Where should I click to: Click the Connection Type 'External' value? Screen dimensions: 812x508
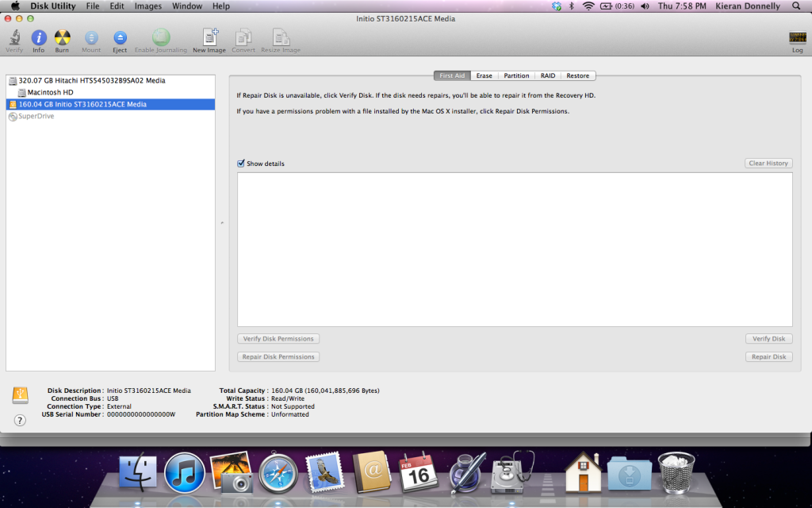119,406
